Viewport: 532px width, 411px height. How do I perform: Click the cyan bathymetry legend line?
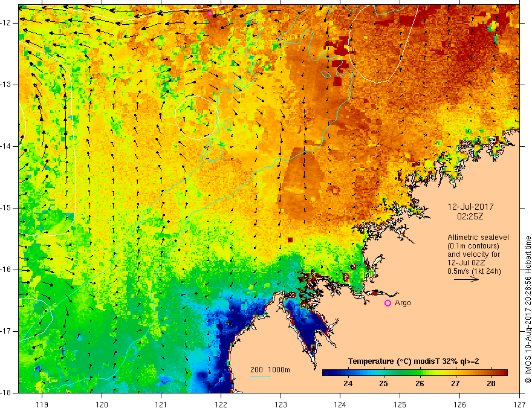click(x=261, y=376)
